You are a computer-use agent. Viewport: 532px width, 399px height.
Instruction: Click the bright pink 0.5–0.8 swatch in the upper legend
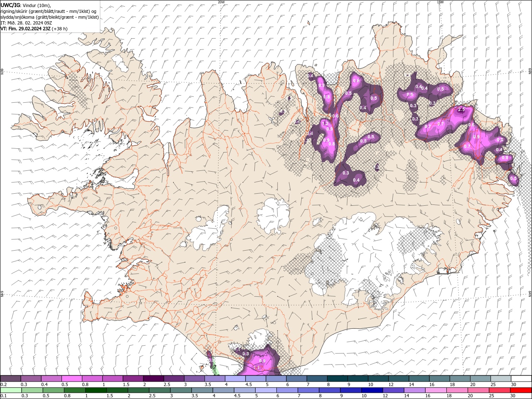pyautogui.click(x=71, y=379)
